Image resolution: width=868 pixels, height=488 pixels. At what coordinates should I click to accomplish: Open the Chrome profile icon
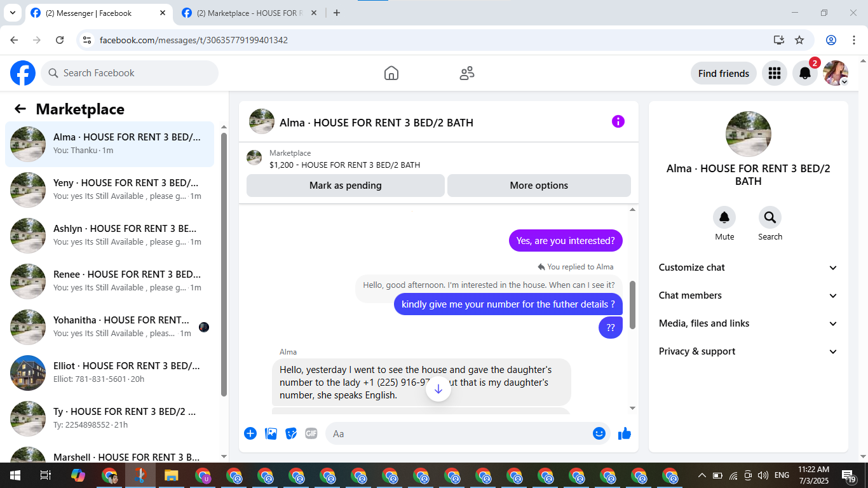(x=831, y=40)
